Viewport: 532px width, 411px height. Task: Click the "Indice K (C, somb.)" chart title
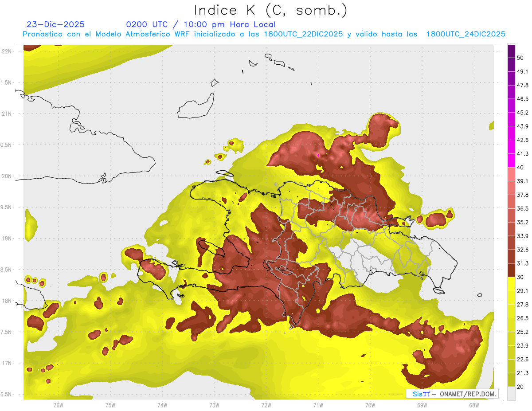(270, 10)
